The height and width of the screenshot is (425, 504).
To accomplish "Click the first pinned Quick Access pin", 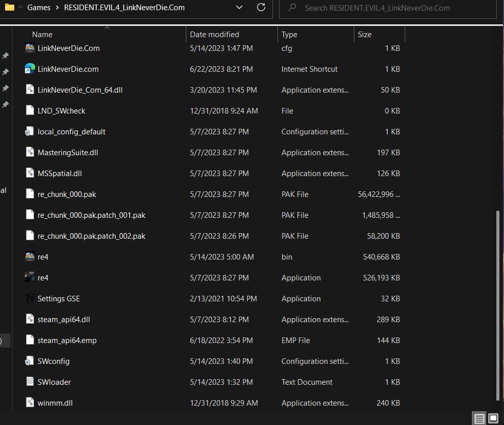I will (x=6, y=55).
